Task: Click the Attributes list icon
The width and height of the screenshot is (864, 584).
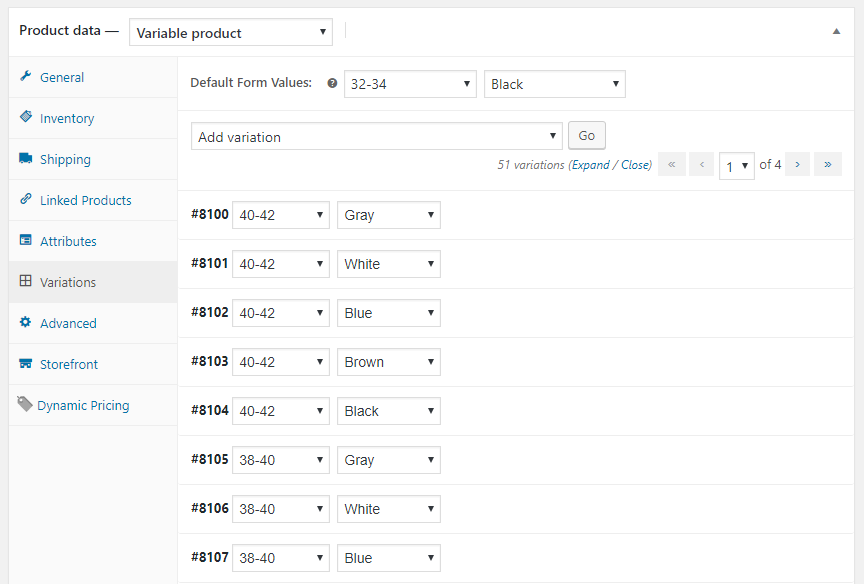Action: coord(25,240)
